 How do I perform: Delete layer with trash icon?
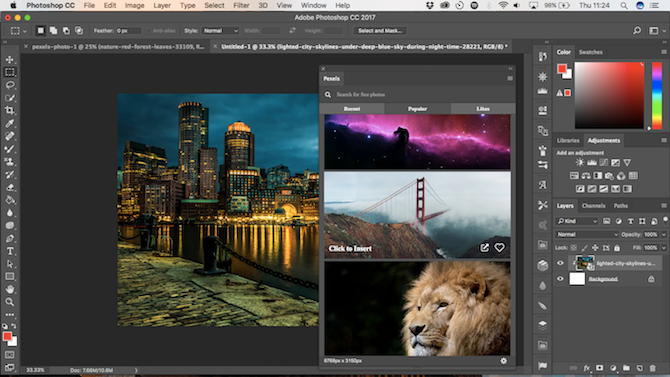(652, 368)
